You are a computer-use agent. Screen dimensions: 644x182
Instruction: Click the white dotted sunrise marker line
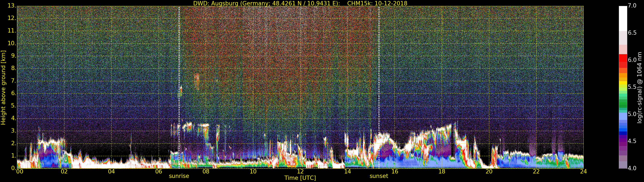179,87
